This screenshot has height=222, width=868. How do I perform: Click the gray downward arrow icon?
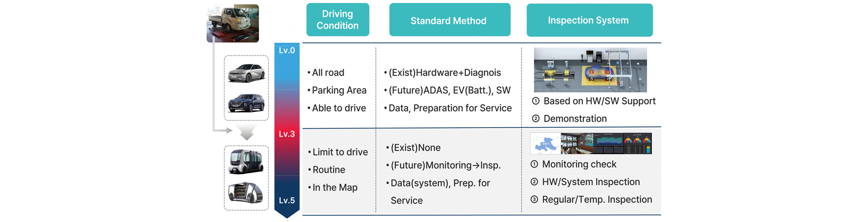click(x=246, y=132)
